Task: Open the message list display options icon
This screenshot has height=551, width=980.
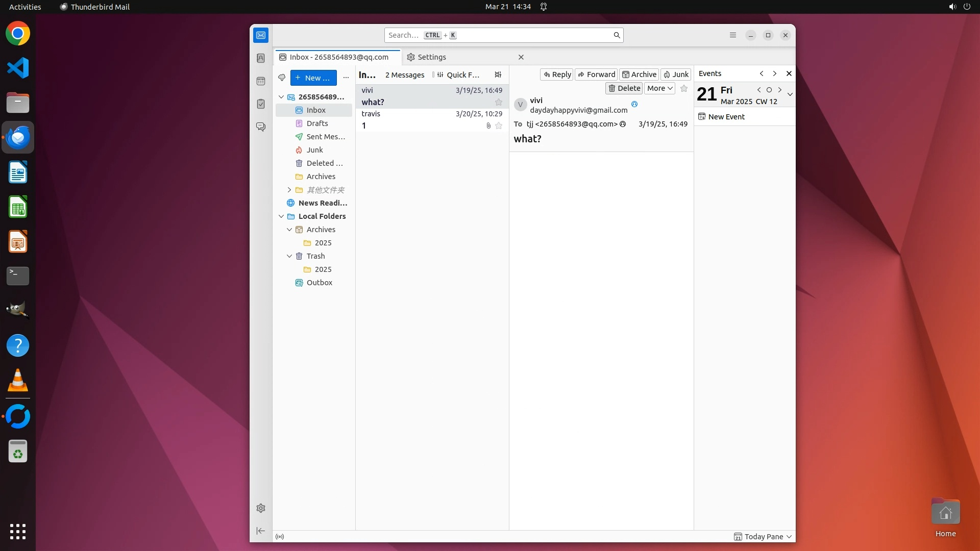Action: click(x=498, y=74)
